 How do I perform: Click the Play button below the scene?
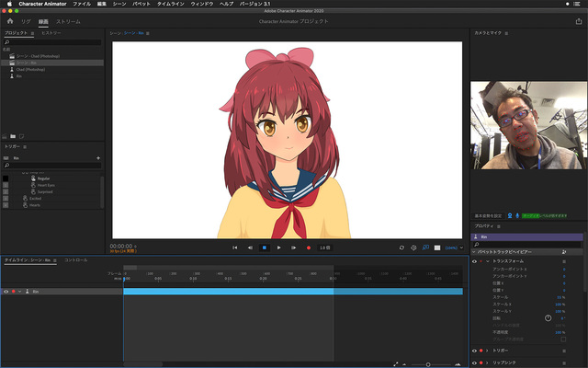point(278,247)
